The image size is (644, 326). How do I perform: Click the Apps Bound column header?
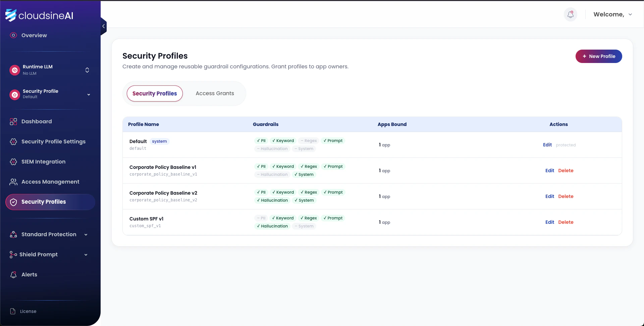(x=392, y=124)
